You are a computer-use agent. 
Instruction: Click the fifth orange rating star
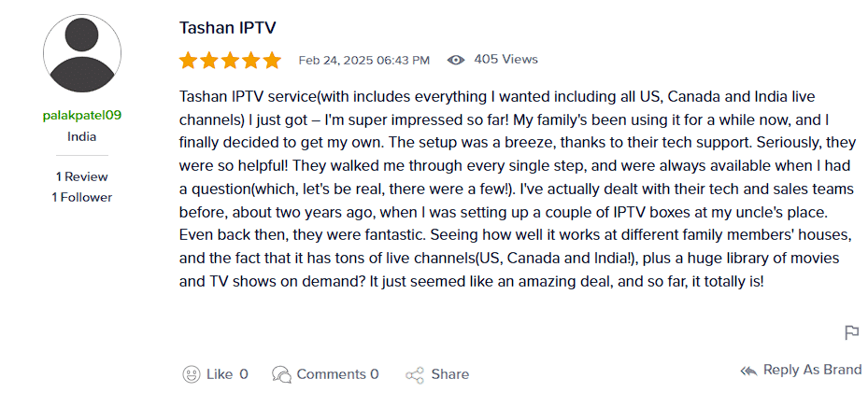(x=272, y=61)
